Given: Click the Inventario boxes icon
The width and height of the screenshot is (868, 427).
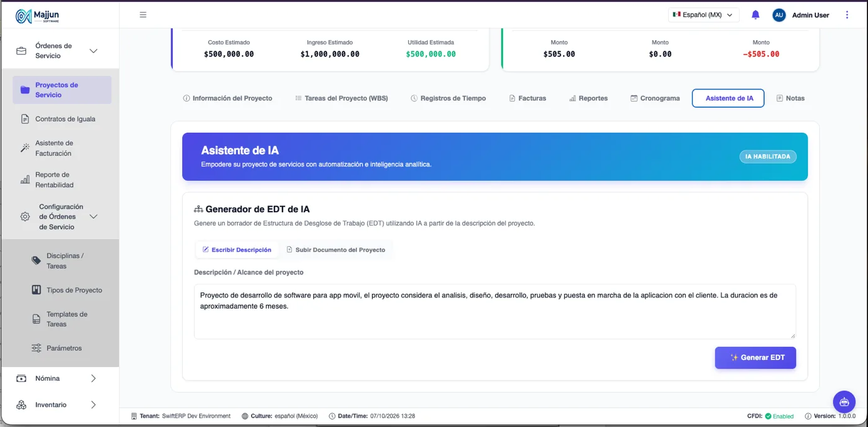Looking at the screenshot, I should (21, 405).
